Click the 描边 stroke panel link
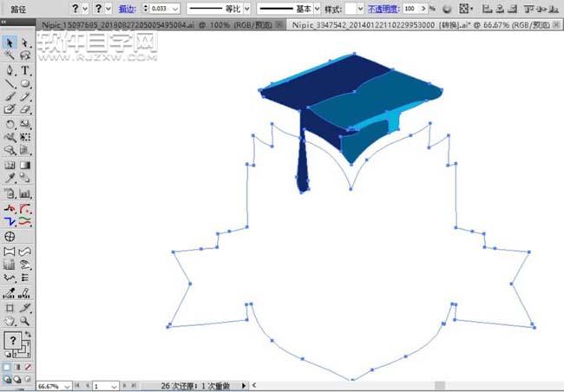564x392 pixels. (x=128, y=9)
